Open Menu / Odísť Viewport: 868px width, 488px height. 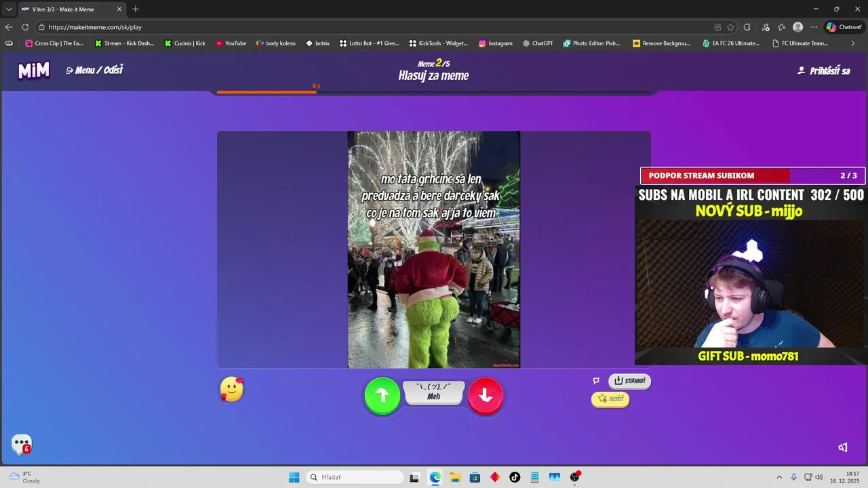click(x=95, y=70)
